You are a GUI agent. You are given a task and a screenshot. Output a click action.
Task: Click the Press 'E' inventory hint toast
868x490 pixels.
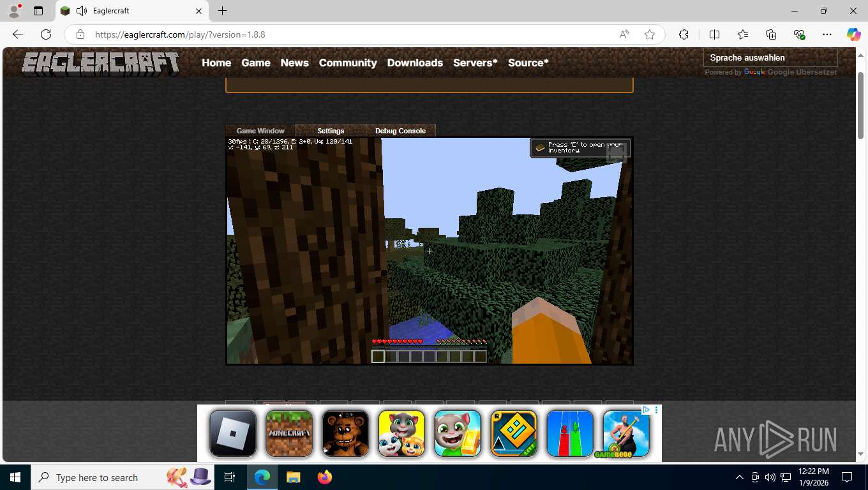pyautogui.click(x=580, y=148)
